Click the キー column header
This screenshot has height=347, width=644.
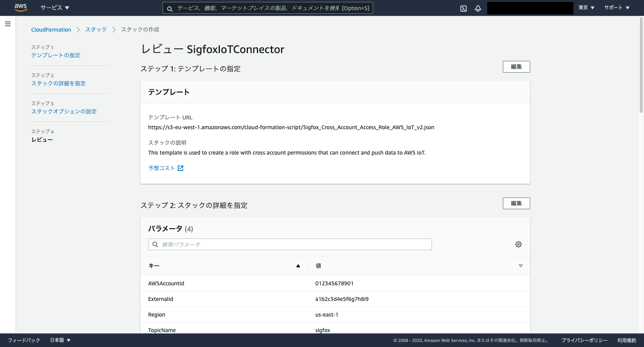point(154,266)
